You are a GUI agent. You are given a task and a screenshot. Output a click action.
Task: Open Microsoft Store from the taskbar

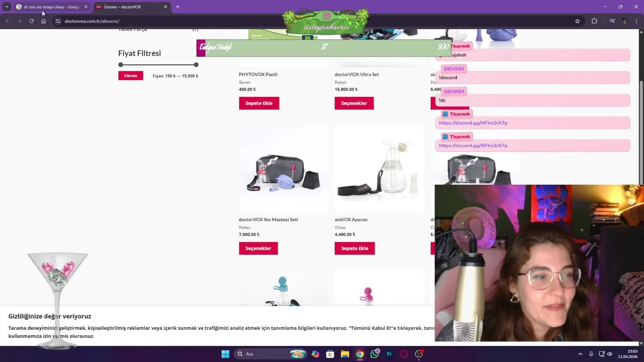tap(330, 354)
